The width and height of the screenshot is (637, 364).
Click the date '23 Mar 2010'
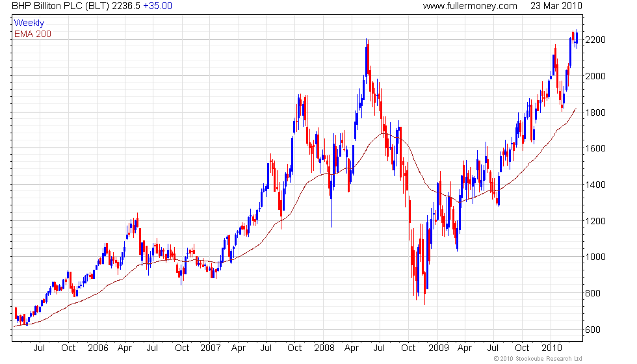tap(556, 6)
